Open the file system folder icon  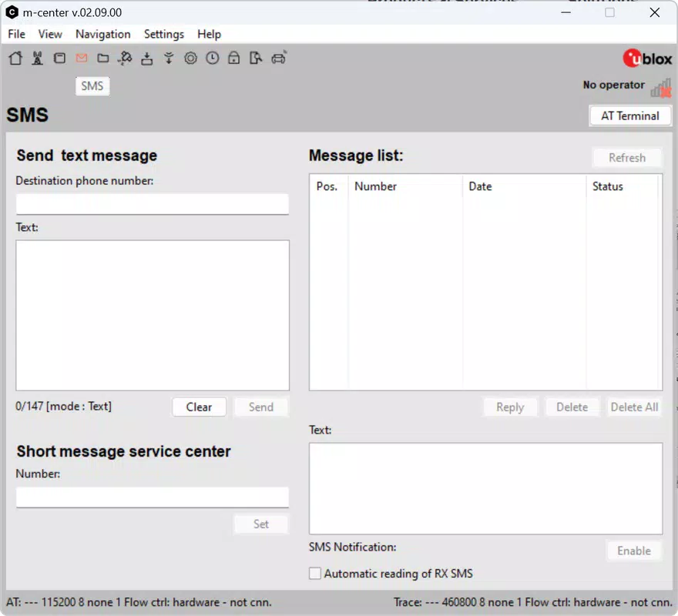pos(103,58)
